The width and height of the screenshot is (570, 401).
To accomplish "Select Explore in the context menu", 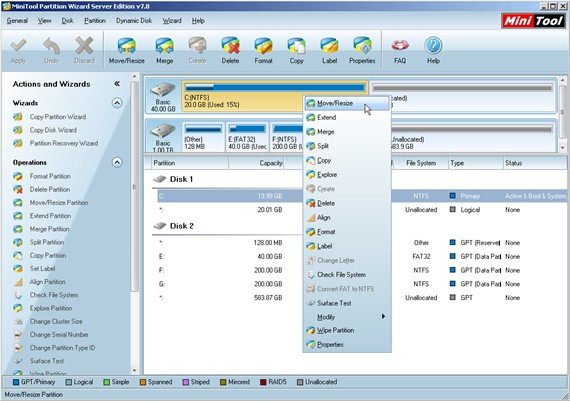I will [347, 175].
